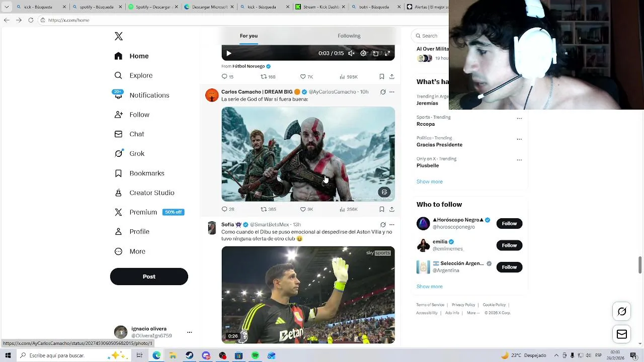The height and width of the screenshot is (362, 644).
Task: Open Bookmarks from the sidebar
Action: 139,173
